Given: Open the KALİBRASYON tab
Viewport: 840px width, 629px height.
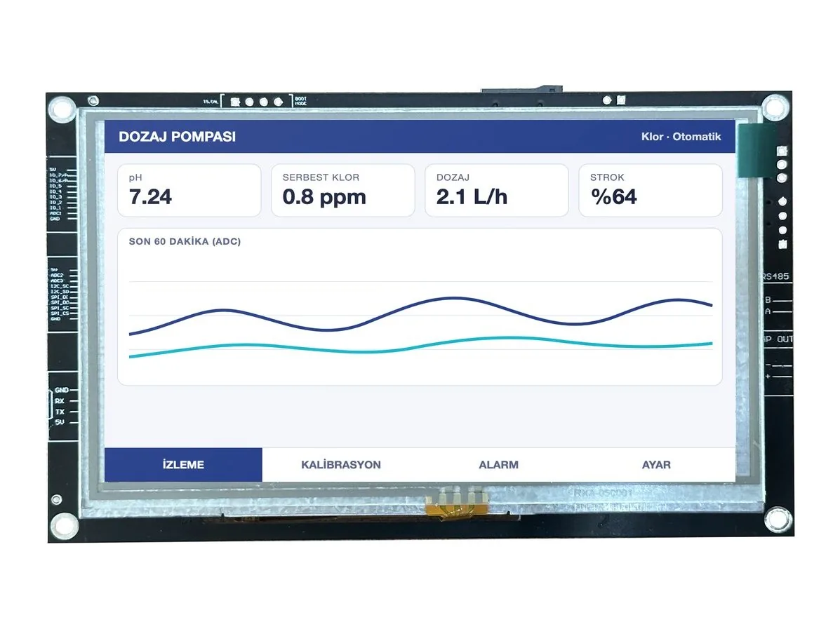Looking at the screenshot, I should coord(341,465).
